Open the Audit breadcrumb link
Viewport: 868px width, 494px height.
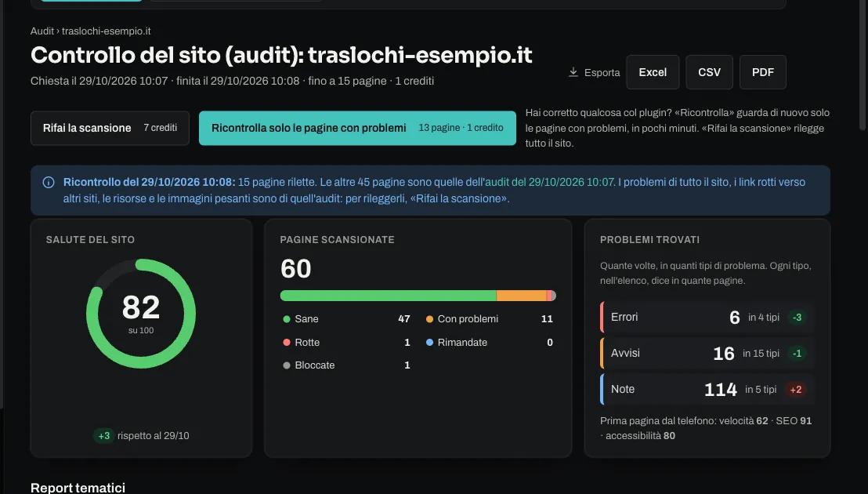[x=42, y=31]
